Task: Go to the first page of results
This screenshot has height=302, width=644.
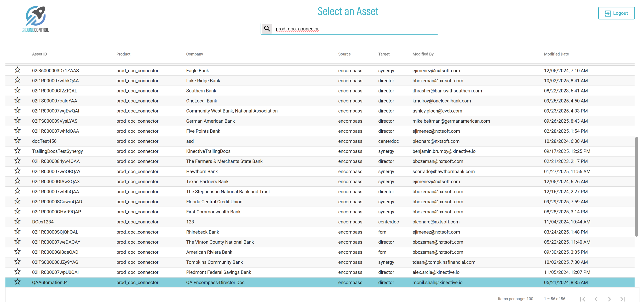Action: pos(582,299)
